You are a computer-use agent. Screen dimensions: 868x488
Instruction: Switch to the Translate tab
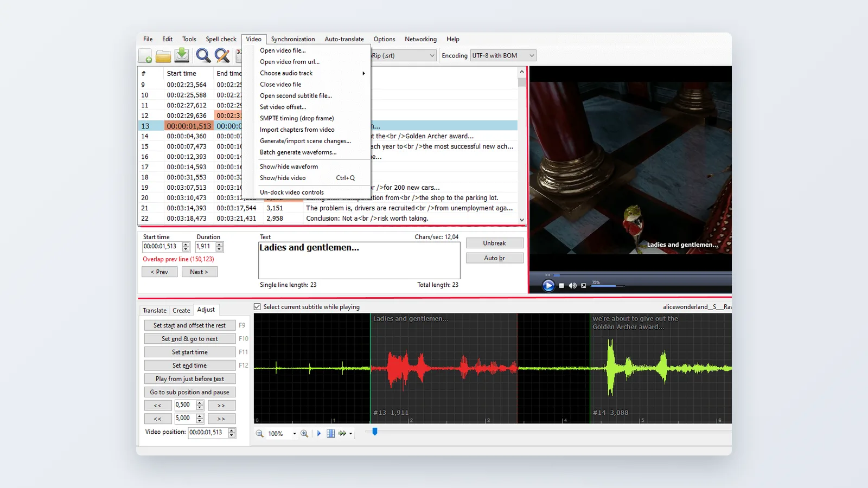155,311
